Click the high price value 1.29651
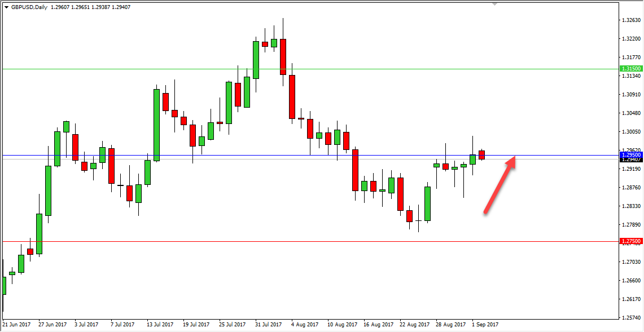 pyautogui.click(x=81, y=7)
